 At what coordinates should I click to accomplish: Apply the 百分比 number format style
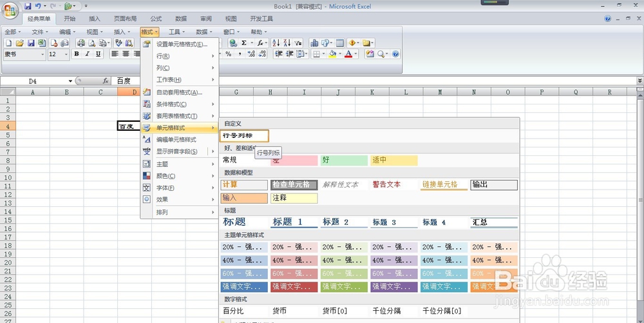click(x=244, y=311)
